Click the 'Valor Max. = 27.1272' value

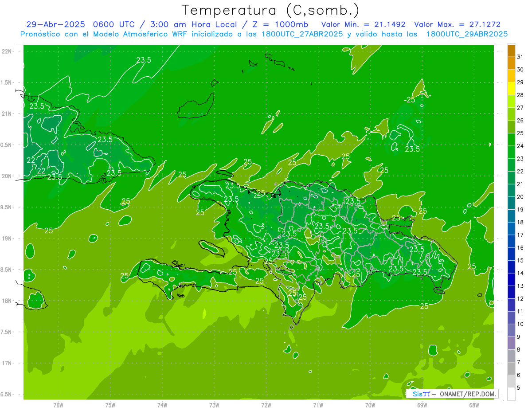click(x=458, y=24)
